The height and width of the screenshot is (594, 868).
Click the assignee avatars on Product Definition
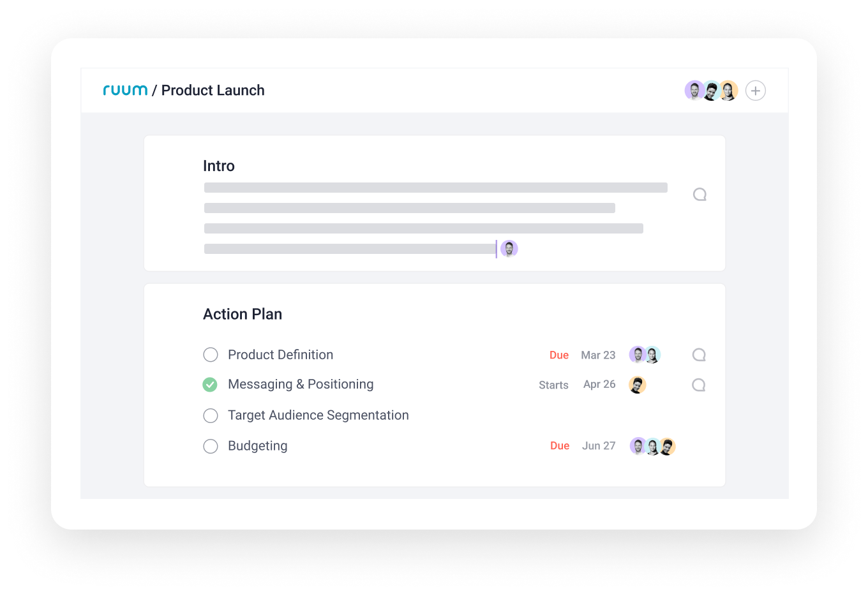(645, 355)
